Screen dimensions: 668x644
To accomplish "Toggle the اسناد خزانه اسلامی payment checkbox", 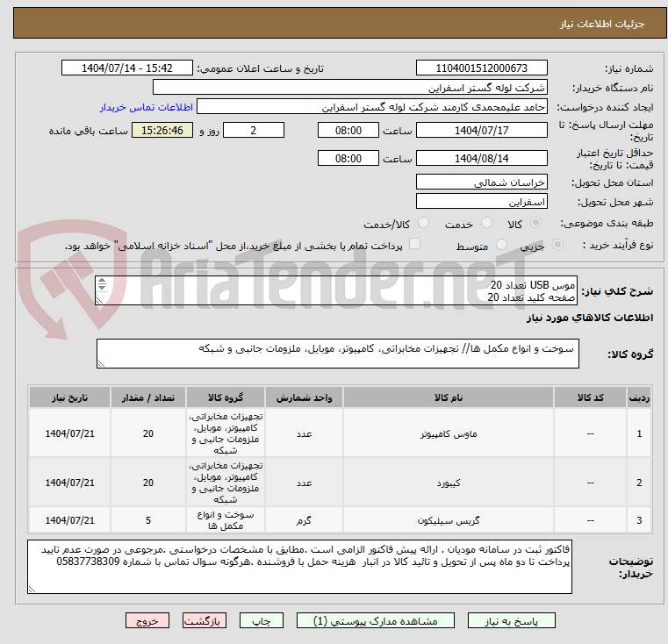I will [x=414, y=244].
